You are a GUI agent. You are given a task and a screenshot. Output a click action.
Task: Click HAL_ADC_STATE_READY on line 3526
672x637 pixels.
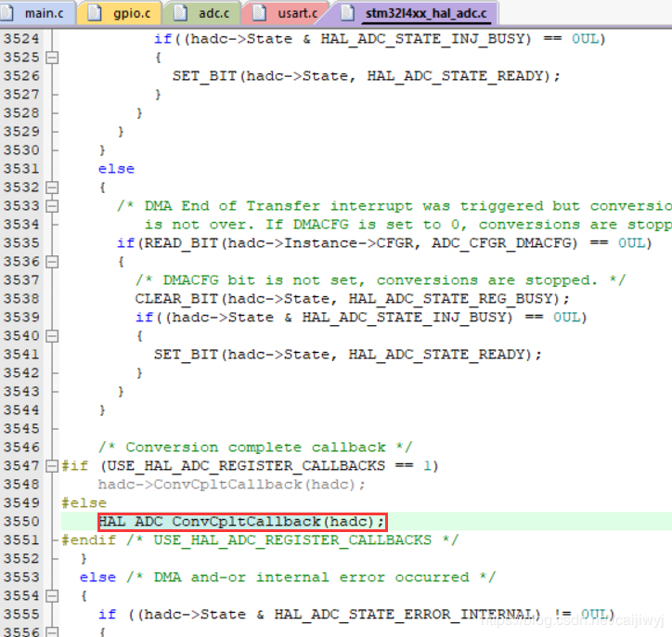pyautogui.click(x=455, y=76)
